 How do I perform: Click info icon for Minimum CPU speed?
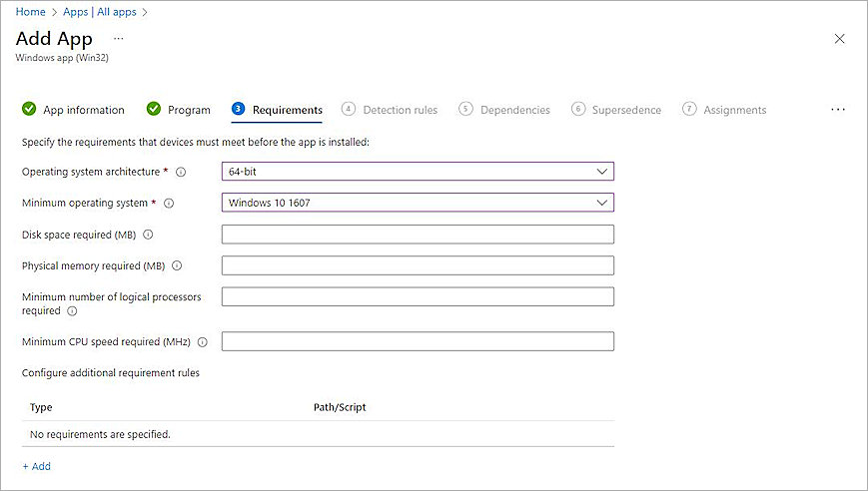[202, 342]
